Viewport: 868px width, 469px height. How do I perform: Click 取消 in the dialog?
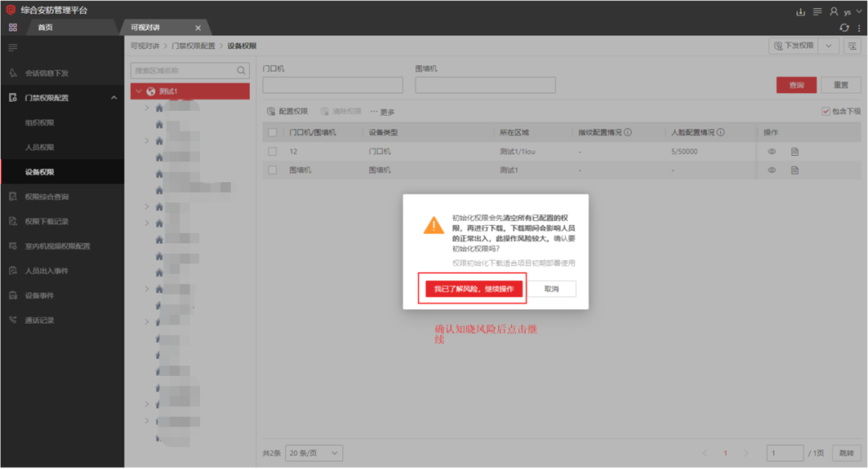tap(551, 288)
